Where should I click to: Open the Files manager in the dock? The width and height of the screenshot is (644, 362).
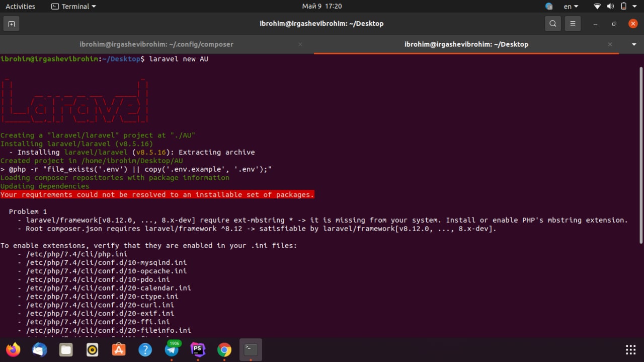tap(66, 349)
